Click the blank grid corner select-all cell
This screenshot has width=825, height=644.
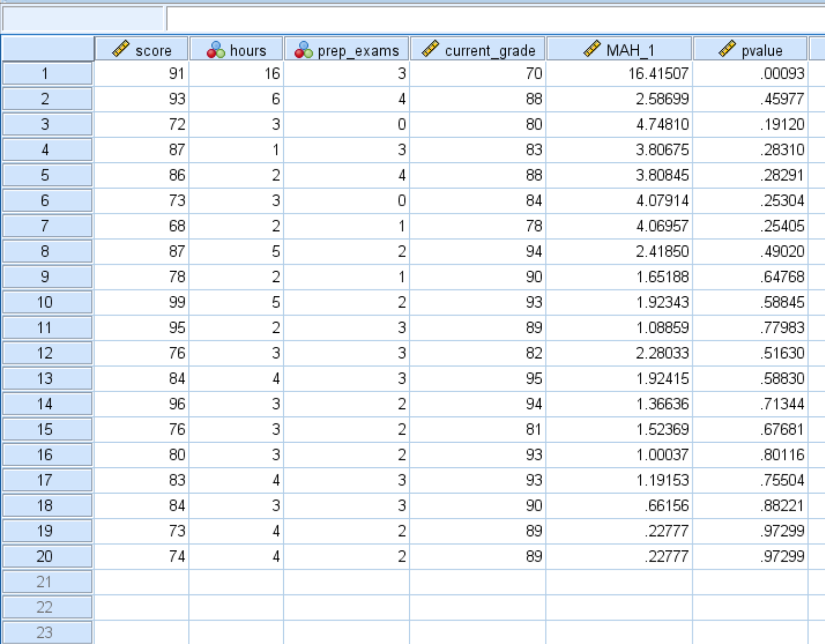coord(47,49)
